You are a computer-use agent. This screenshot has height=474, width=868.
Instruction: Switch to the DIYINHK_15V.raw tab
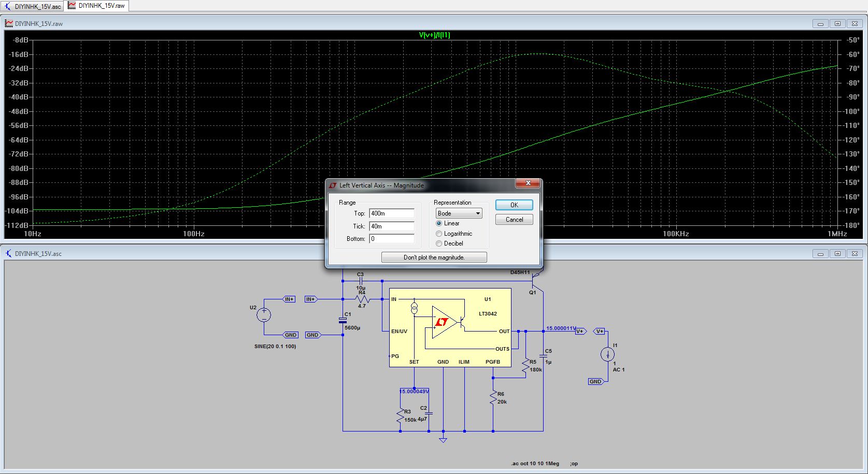point(96,6)
